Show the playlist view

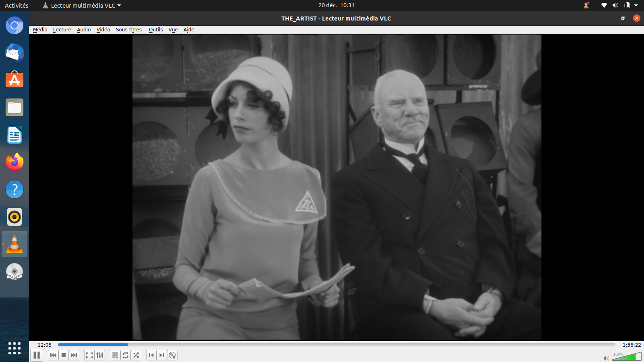click(x=115, y=355)
